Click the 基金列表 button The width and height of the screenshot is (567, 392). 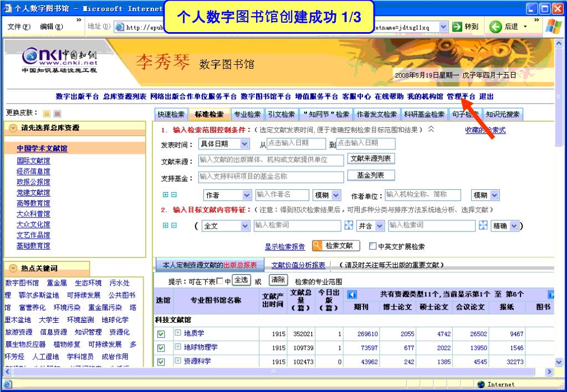point(371,176)
